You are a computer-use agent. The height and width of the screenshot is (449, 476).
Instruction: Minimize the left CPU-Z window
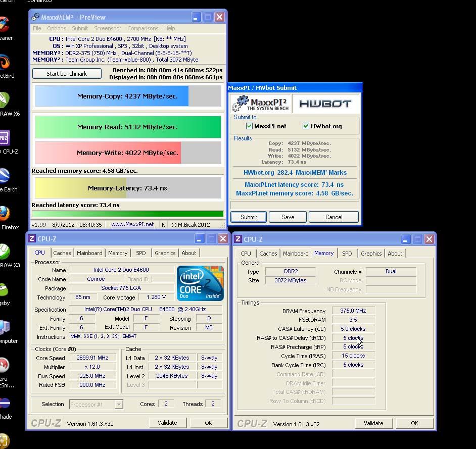click(x=200, y=239)
